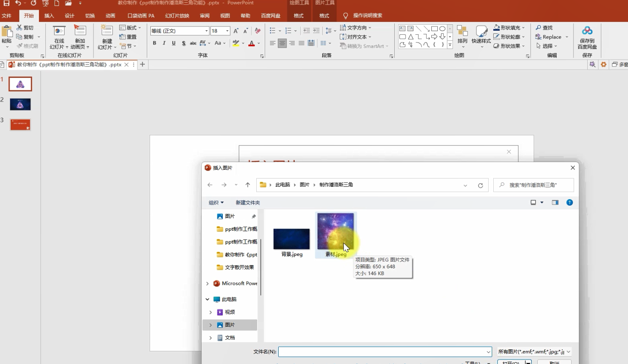
Task: Open the 排列 arrange tool
Action: 462,36
